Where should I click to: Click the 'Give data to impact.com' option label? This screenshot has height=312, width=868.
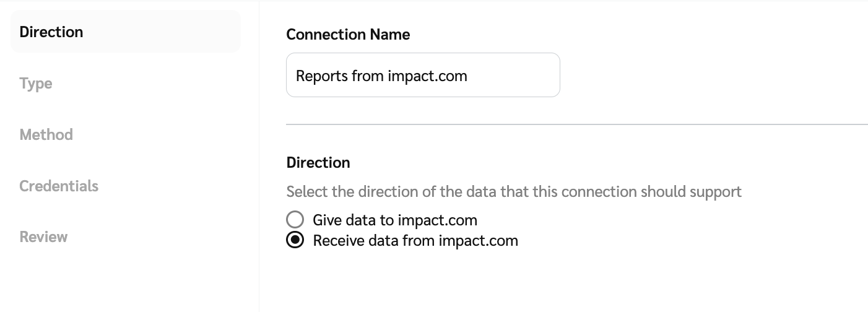(x=395, y=220)
